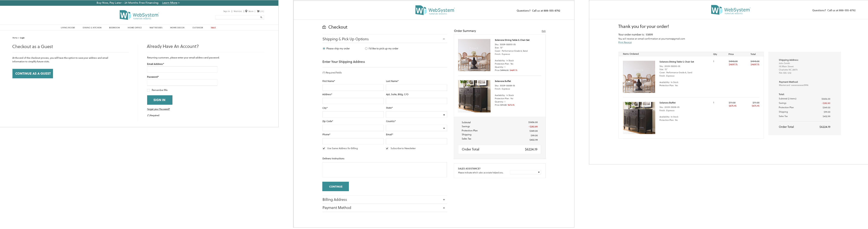Click Continue as a Guest button
The image size is (868, 229).
click(x=33, y=74)
